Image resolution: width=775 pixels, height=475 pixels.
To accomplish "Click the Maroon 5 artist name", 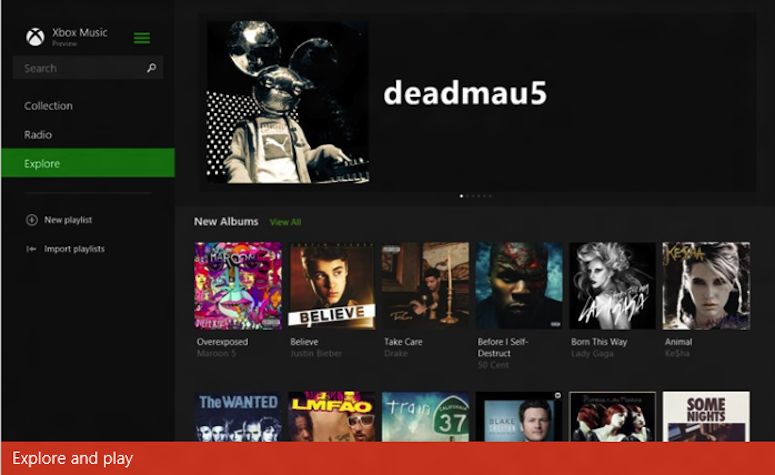I will click(216, 353).
